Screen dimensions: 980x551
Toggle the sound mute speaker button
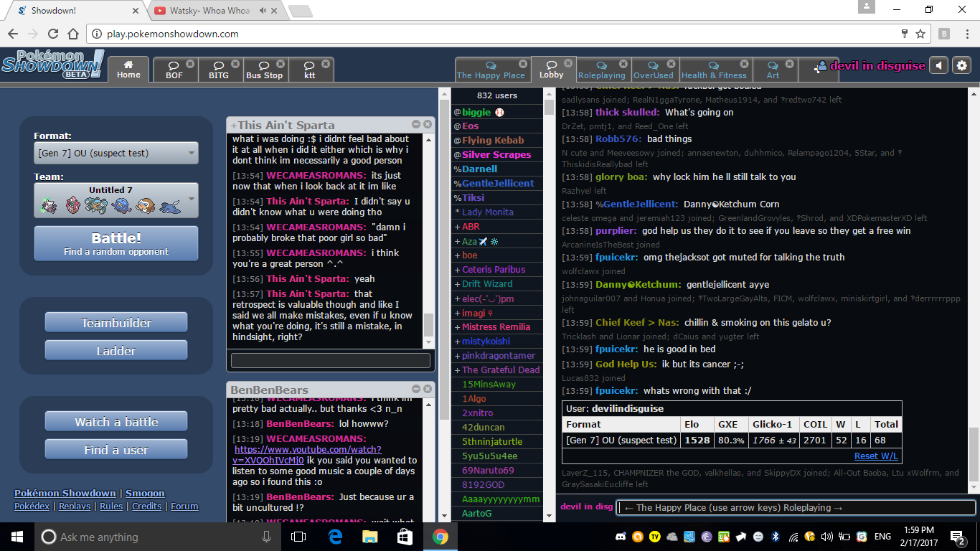(939, 65)
